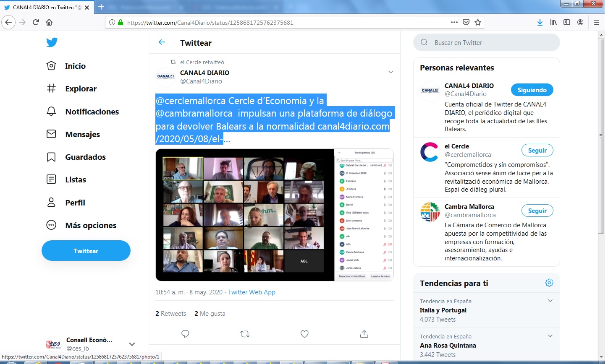This screenshot has height=364, width=608.
Task: Toggle the browser sidebar icon
Action: pyautogui.click(x=567, y=22)
